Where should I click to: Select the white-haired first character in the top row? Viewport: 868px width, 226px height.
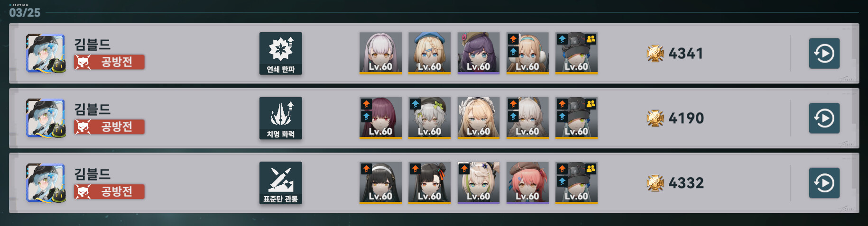(x=380, y=53)
